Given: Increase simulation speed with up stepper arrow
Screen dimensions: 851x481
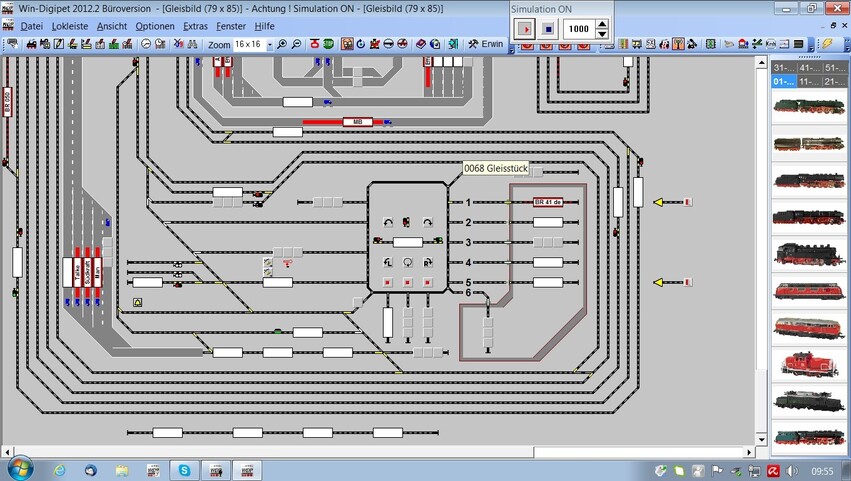Looking at the screenshot, I should click(601, 25).
